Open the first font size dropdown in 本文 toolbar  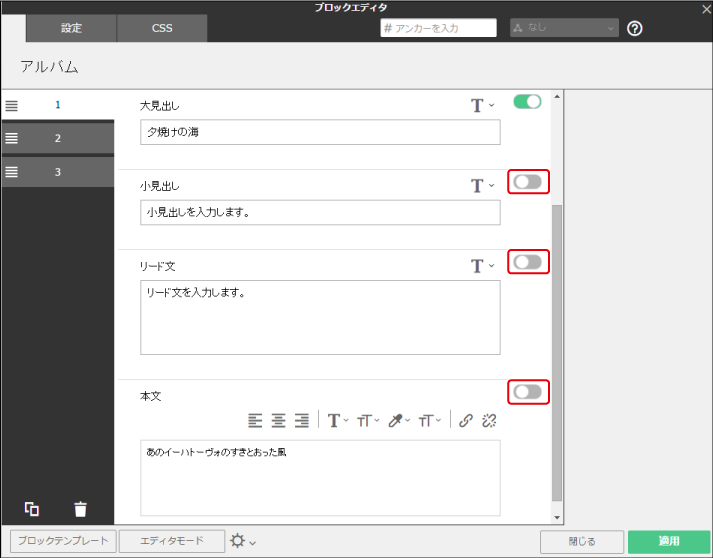click(x=368, y=421)
